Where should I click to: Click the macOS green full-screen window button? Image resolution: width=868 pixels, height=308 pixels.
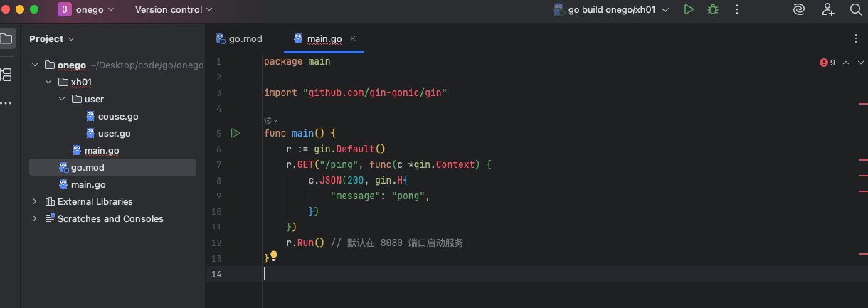(34, 10)
